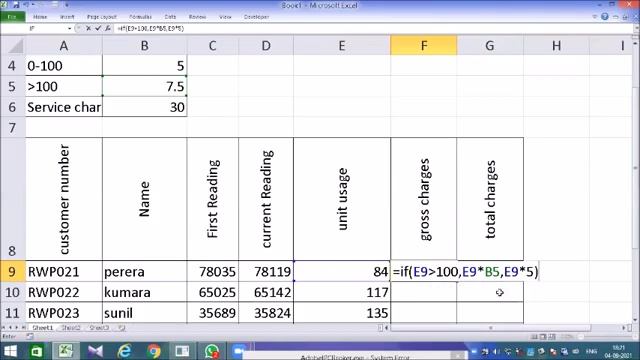This screenshot has height=360, width=640.
Task: Select cell D11 containing 35824
Action: pyautogui.click(x=266, y=313)
